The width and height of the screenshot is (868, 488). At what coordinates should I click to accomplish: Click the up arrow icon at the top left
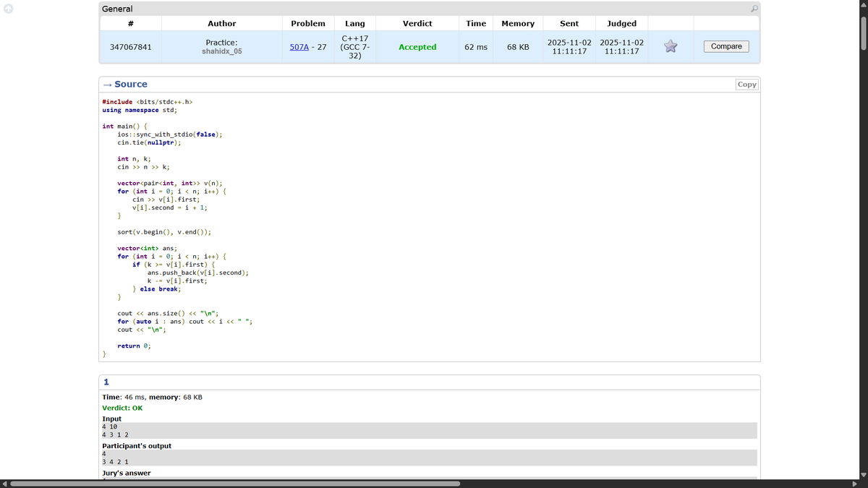(9, 9)
